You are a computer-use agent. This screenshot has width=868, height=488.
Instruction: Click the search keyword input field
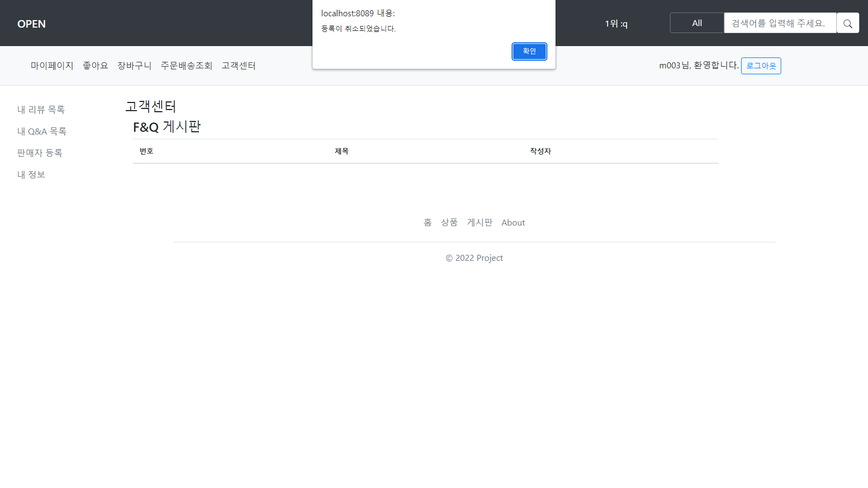pyautogui.click(x=780, y=23)
